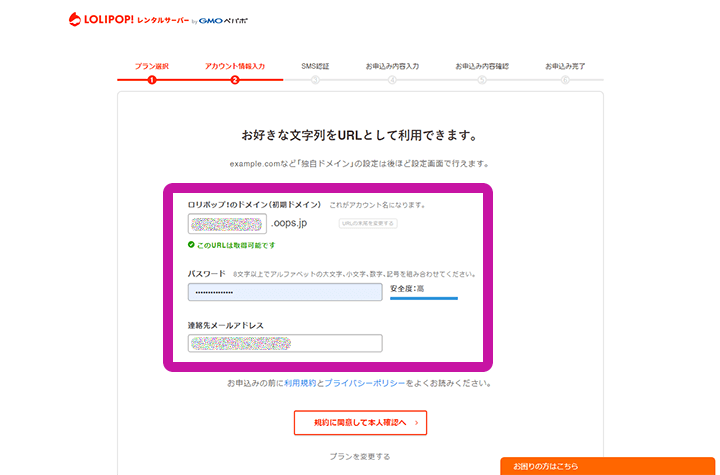This screenshot has height=475, width=720.
Task: Click step 5 circle under お申込み内容確認
Action: (481, 80)
